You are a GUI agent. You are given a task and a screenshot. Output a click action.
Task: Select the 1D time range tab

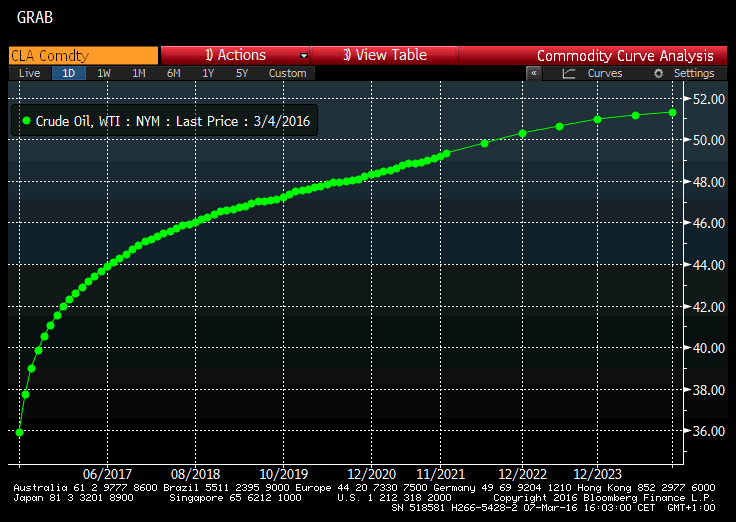[69, 73]
